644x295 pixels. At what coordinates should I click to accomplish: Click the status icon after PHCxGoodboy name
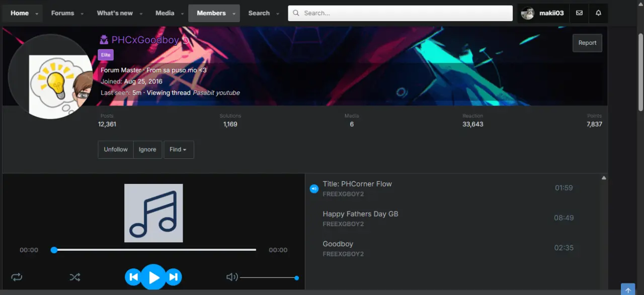pos(185,41)
